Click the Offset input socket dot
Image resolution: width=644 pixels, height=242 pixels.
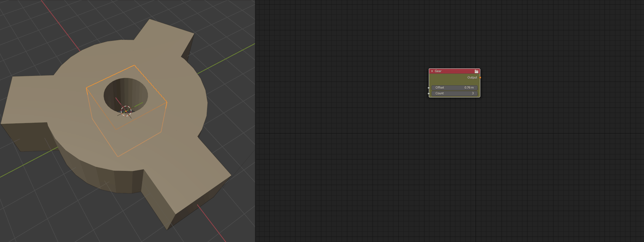point(429,88)
